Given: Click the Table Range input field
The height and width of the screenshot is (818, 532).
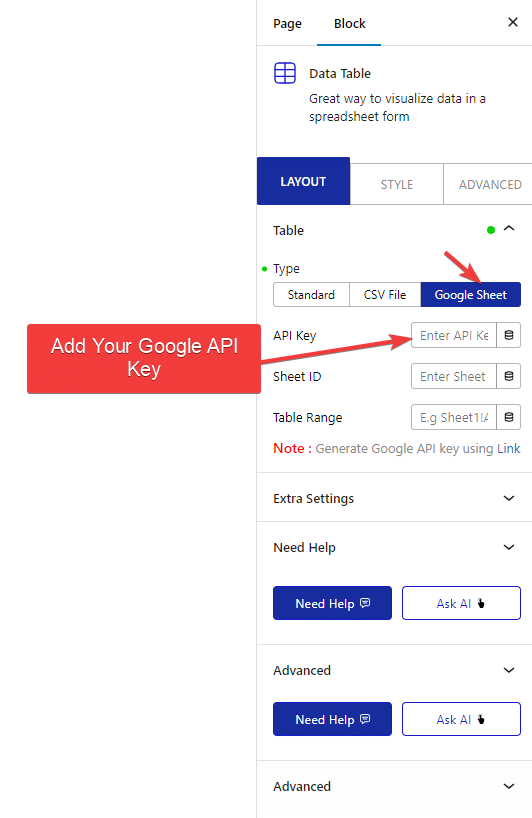Looking at the screenshot, I should coord(454,417).
